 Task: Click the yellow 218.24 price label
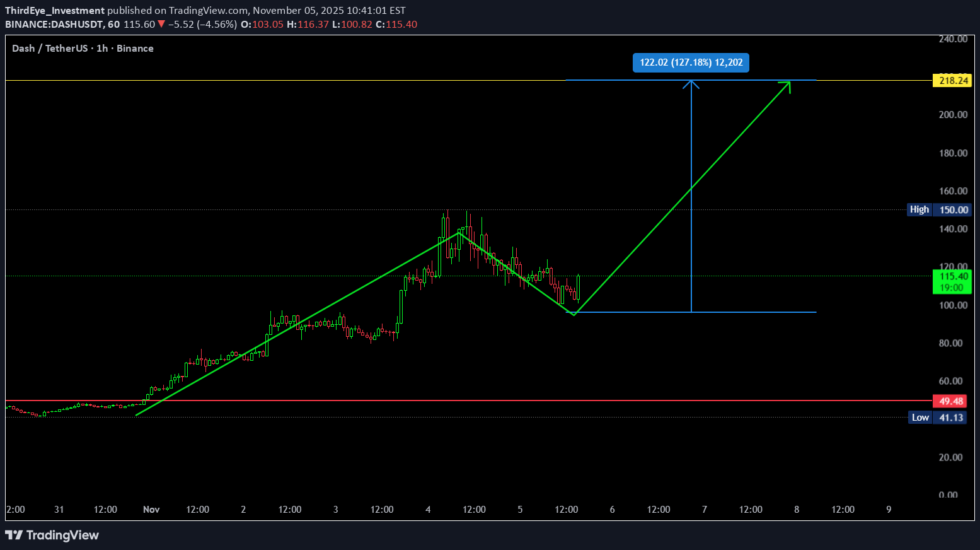[952, 80]
